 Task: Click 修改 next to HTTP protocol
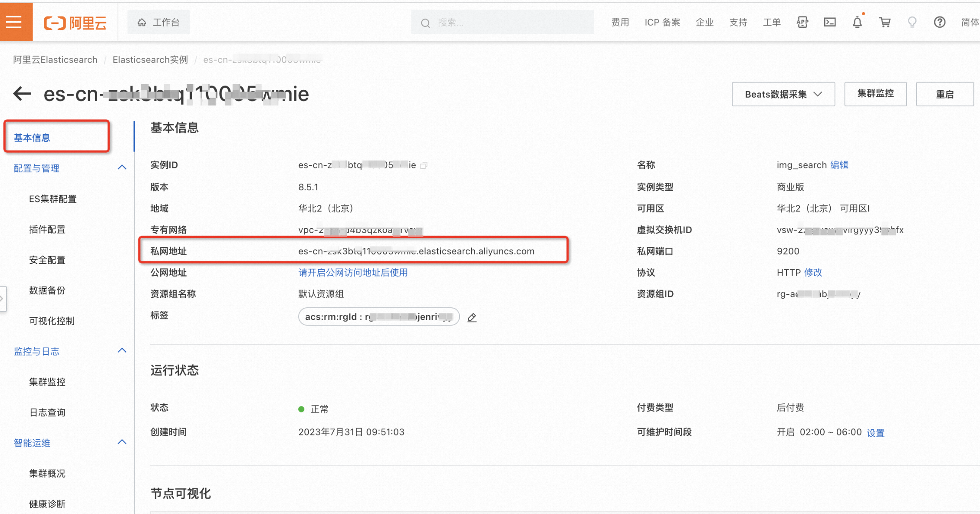pyautogui.click(x=813, y=272)
